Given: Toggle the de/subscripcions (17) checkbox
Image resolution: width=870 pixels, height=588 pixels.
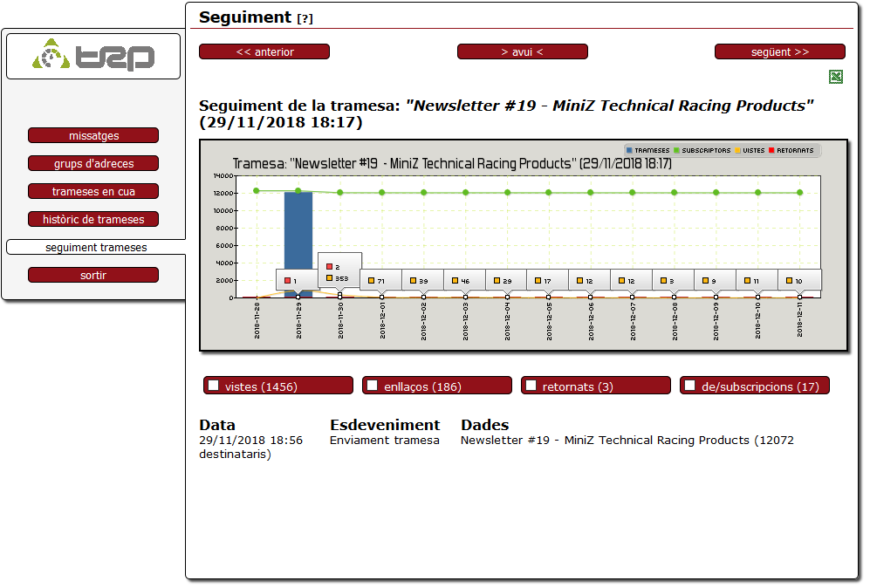Looking at the screenshot, I should [x=689, y=386].
